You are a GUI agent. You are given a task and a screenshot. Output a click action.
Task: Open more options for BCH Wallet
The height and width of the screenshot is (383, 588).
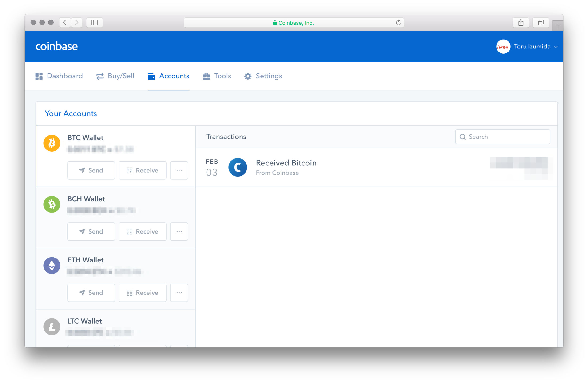[179, 231]
